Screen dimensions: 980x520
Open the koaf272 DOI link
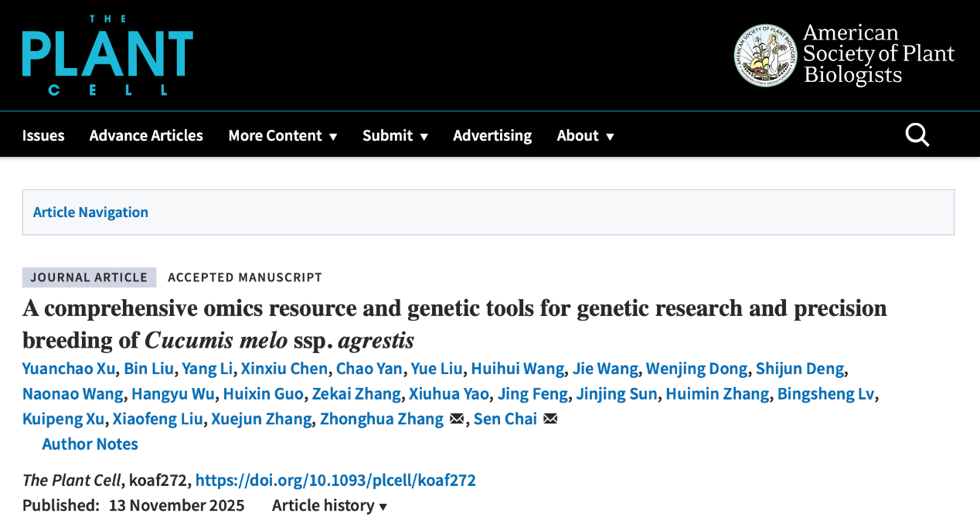tap(335, 480)
